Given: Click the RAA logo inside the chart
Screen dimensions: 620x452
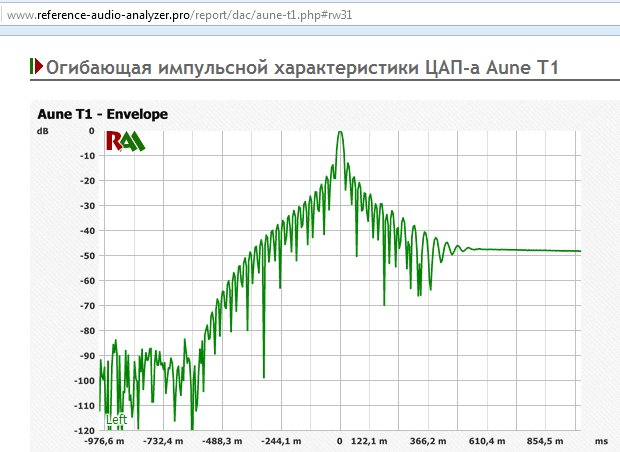Looking at the screenshot, I should pos(126,141).
